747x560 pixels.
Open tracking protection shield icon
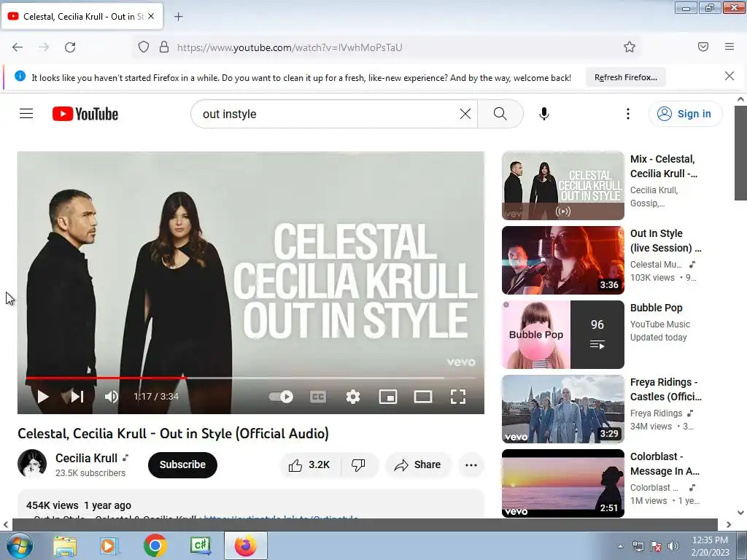coord(144,47)
